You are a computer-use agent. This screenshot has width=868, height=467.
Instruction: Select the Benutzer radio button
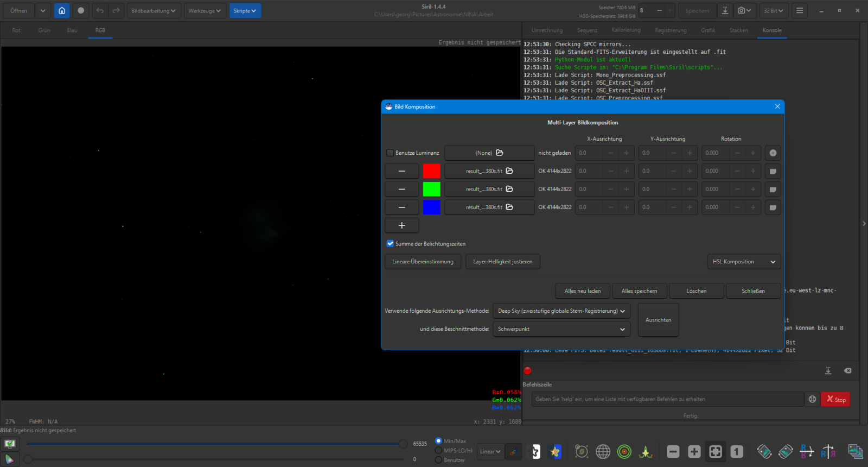coord(438,460)
